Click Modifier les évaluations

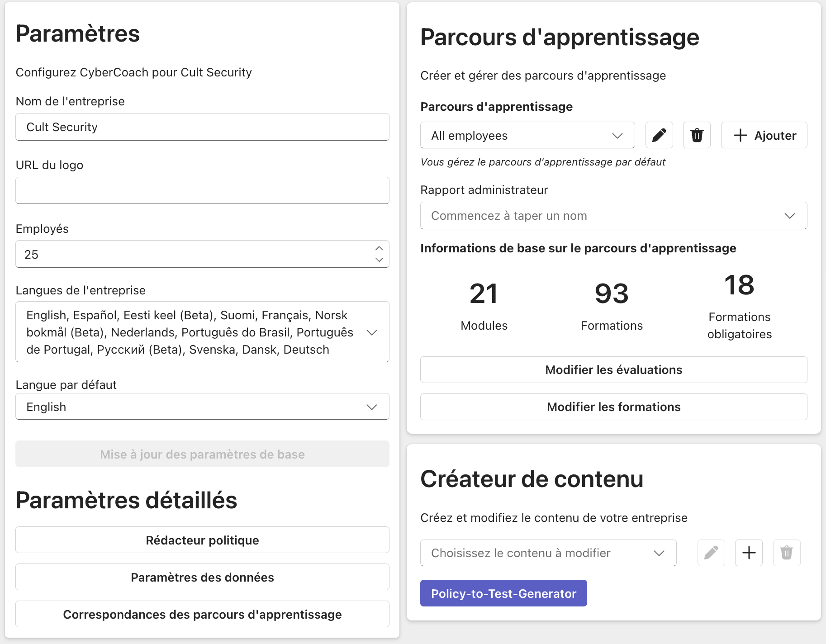pyautogui.click(x=613, y=369)
